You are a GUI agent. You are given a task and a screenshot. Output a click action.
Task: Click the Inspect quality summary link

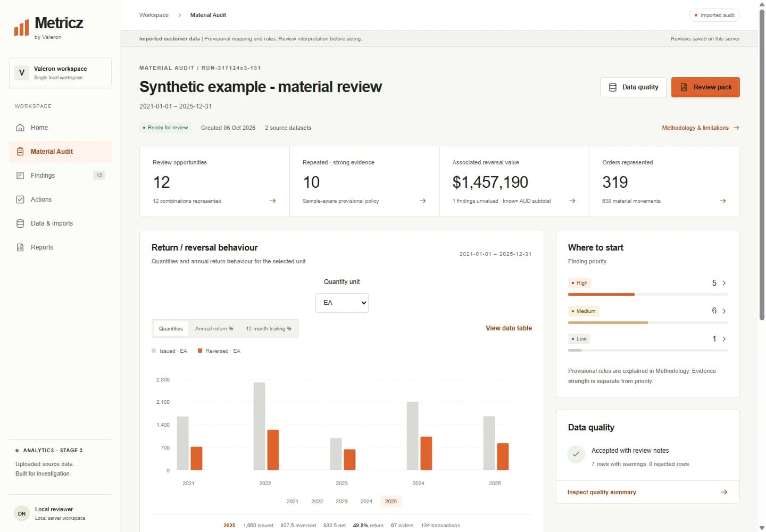[602, 492]
